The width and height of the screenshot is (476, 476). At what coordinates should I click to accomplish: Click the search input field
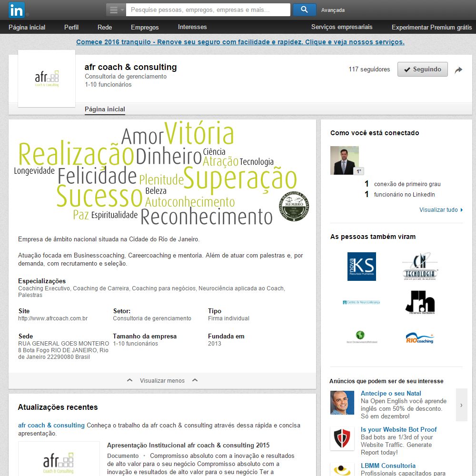(208, 10)
